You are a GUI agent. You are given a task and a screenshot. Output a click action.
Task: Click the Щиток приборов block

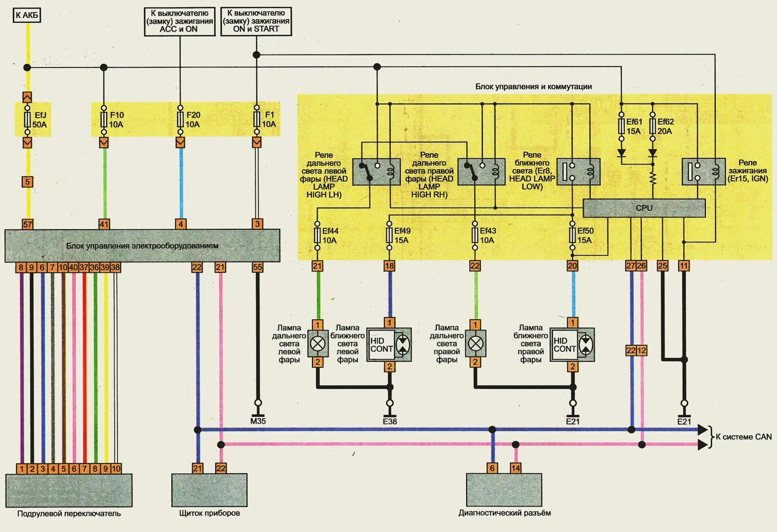tap(209, 490)
